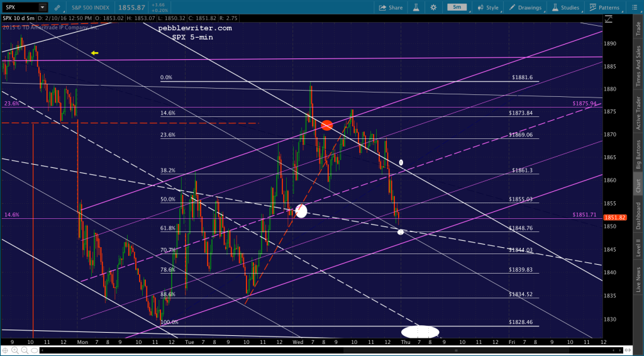Viewport: 644px width, 356px height.
Task: Click the red 1851.82 price bubble
Action: tap(615, 218)
